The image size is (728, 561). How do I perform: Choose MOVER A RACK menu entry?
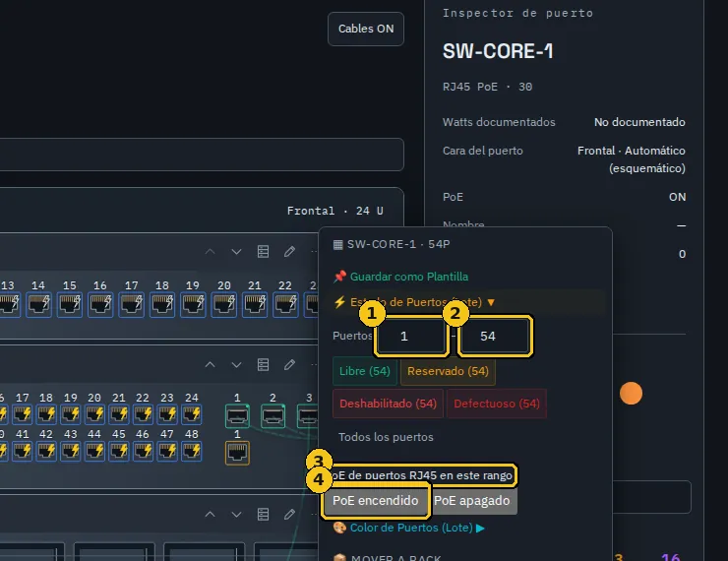(388, 557)
